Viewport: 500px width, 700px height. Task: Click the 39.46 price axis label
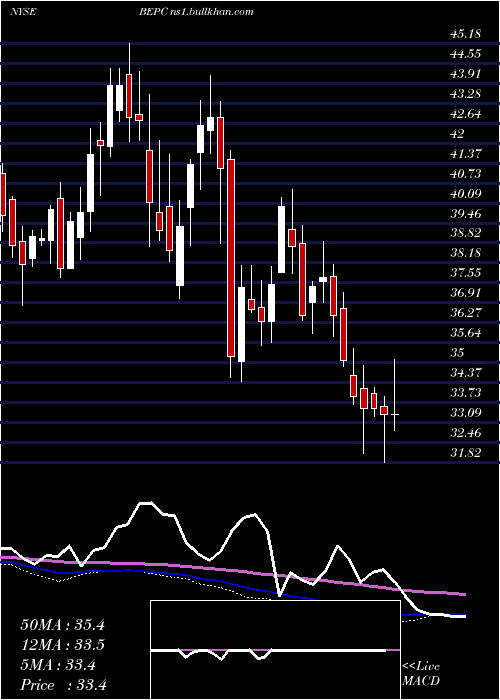(x=466, y=213)
